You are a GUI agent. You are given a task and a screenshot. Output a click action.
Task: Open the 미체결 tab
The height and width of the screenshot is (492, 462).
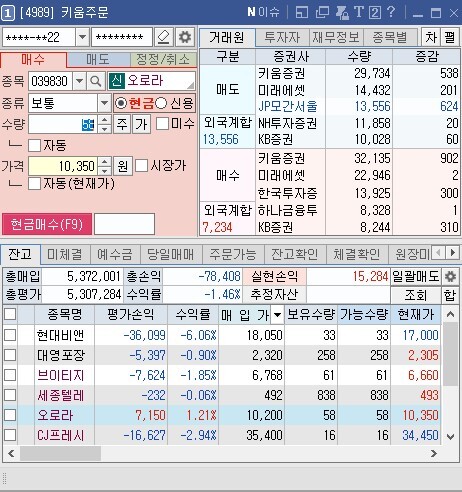click(x=65, y=254)
